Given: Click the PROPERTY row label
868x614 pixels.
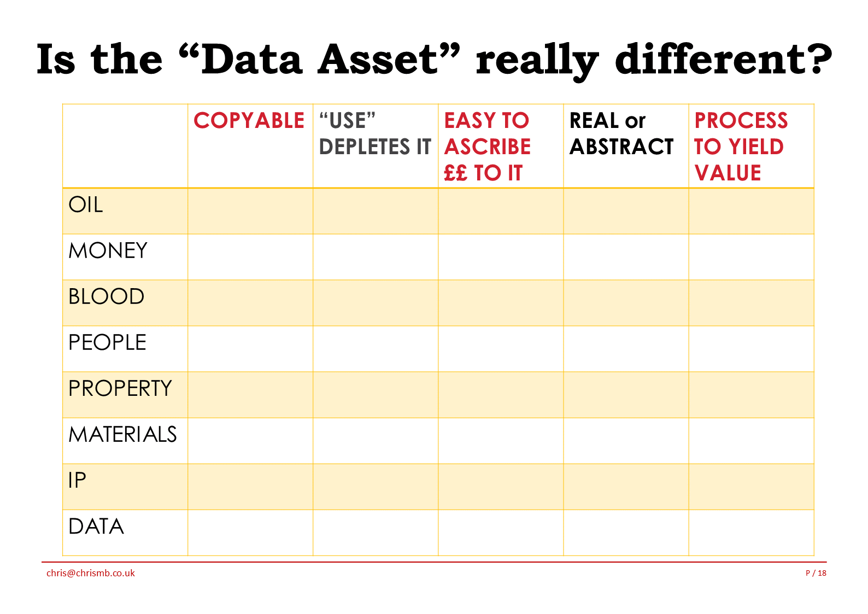Looking at the screenshot, I should point(120,389).
